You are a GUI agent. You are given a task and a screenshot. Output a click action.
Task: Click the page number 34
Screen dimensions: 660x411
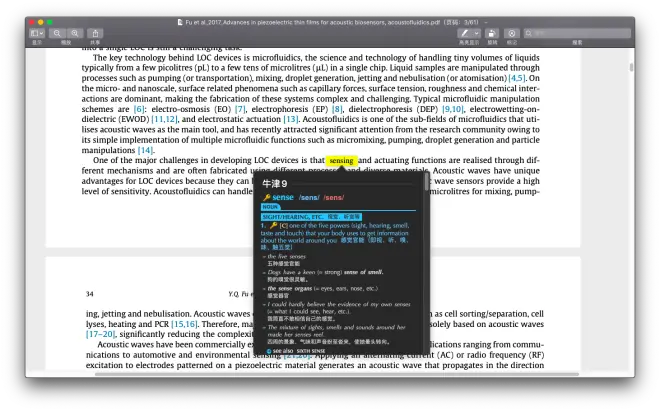click(90, 294)
